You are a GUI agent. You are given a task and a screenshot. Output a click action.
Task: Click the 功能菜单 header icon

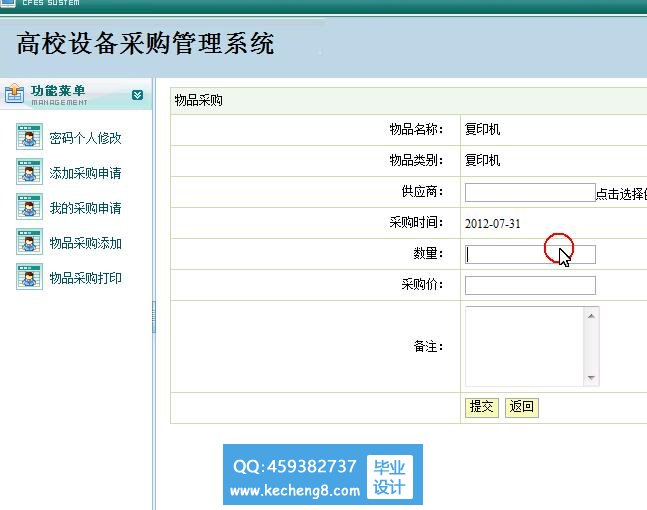pyautogui.click(x=14, y=94)
